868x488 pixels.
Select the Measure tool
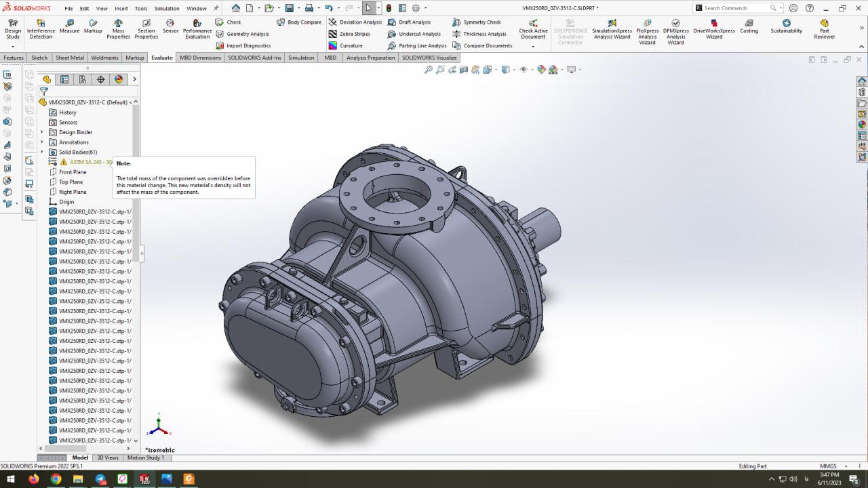(69, 26)
